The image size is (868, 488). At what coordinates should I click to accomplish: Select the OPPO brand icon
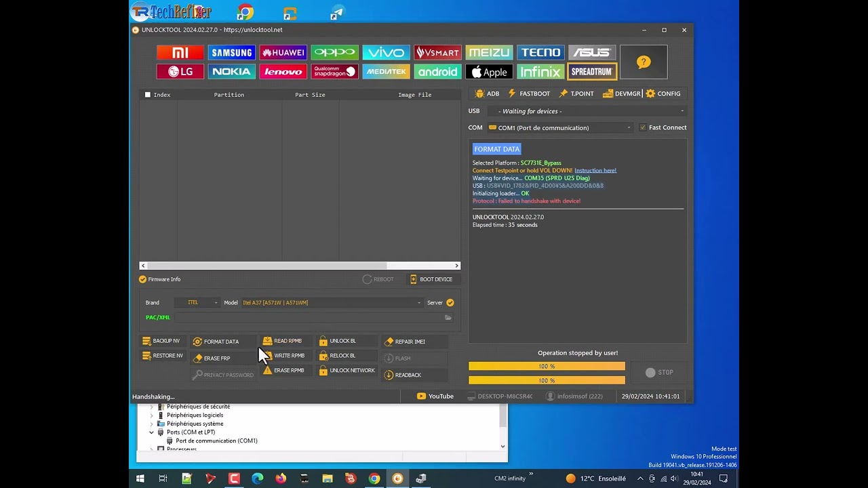[x=334, y=53]
